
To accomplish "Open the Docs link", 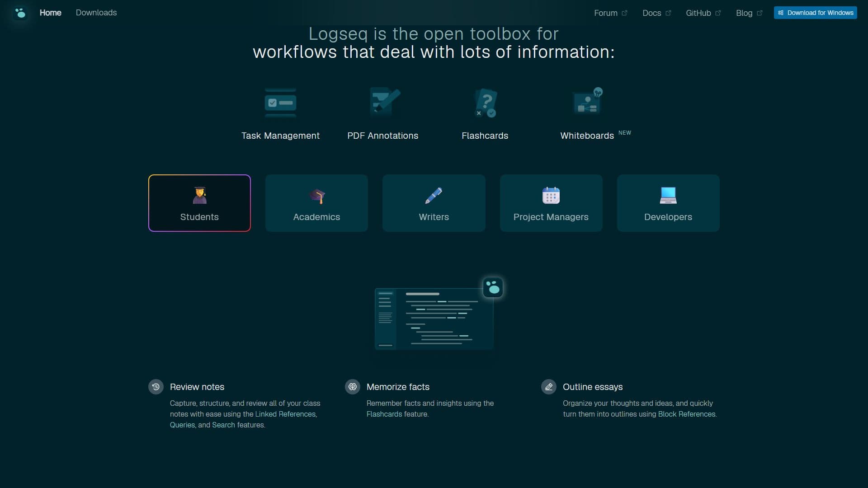I will coord(652,13).
